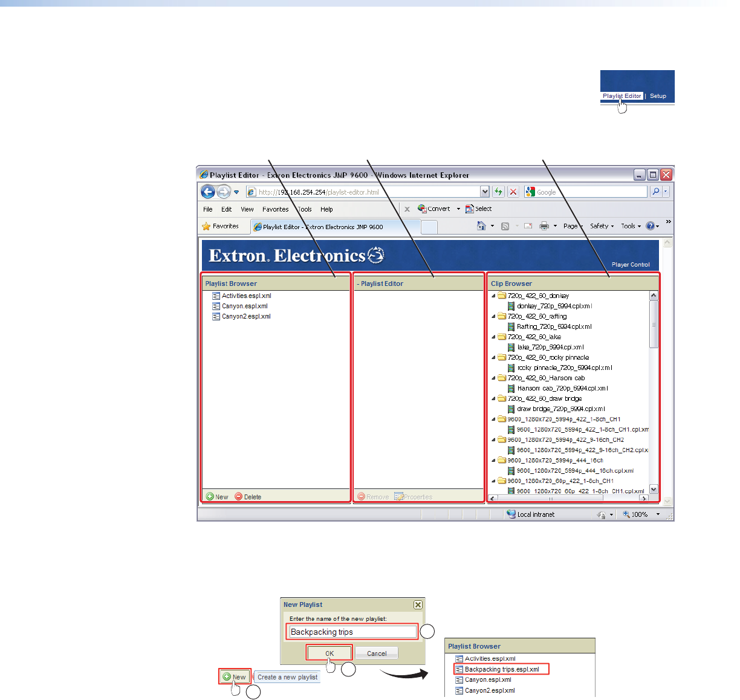The width and height of the screenshot is (740, 700).
Task: Collapse the 720p_422_60_rocky pinnacle folder
Action: [493, 357]
